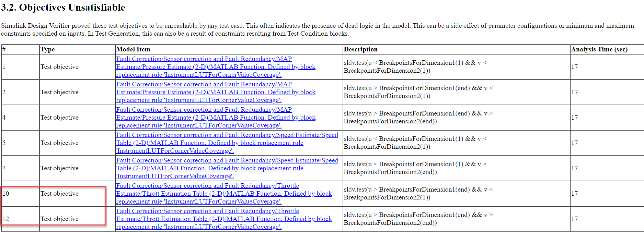Viewport: 644px width, 232px height.
Task: Select the '3.2. Objectives Unsatisfiable' heading
Action: [63, 8]
